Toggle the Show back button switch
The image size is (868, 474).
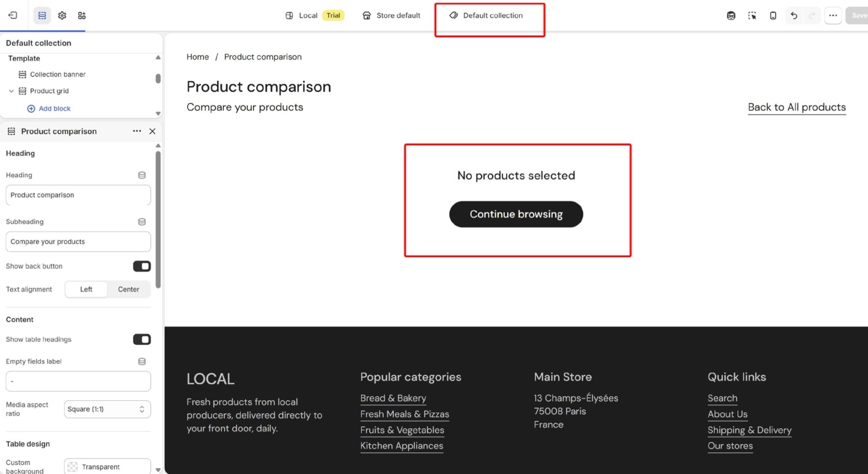coord(142,266)
